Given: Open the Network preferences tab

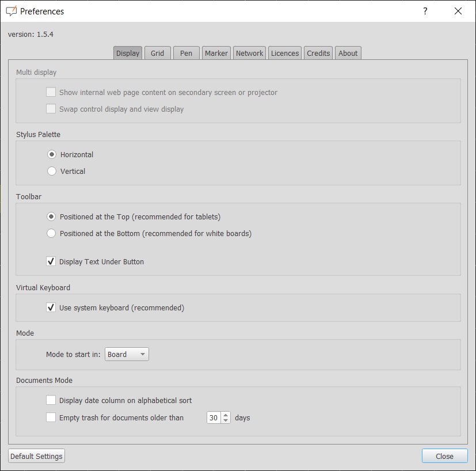Looking at the screenshot, I should click(249, 52).
